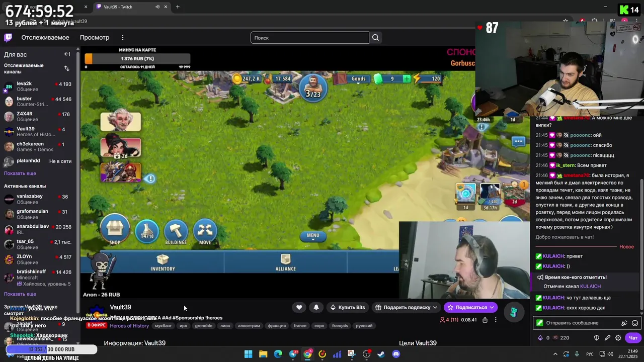Open the Отслеживаемое tab

(x=45, y=38)
